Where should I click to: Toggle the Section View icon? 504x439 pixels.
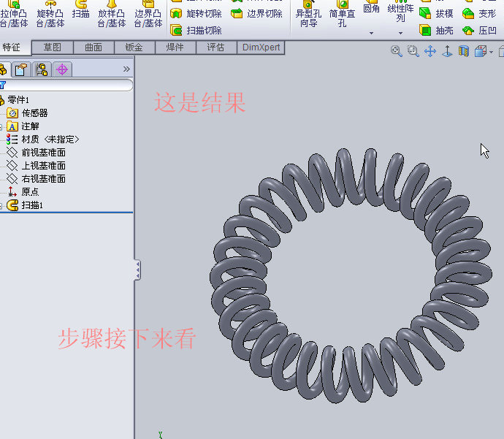click(x=464, y=51)
